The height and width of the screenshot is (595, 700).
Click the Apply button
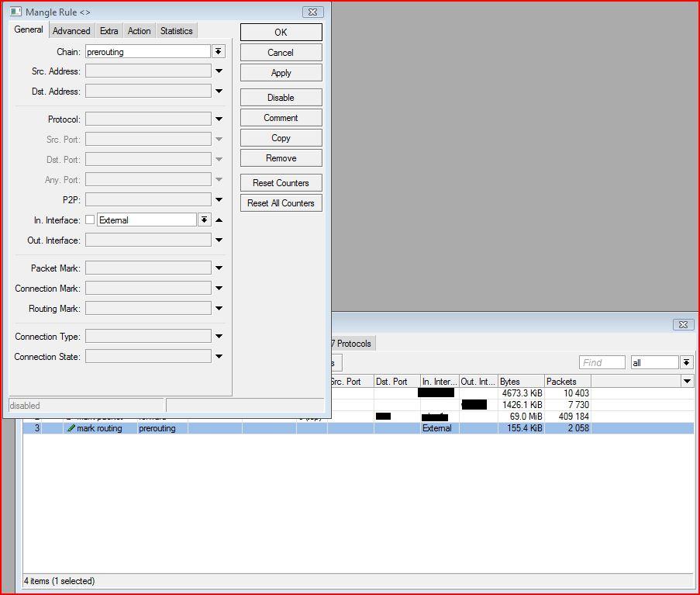pos(281,73)
